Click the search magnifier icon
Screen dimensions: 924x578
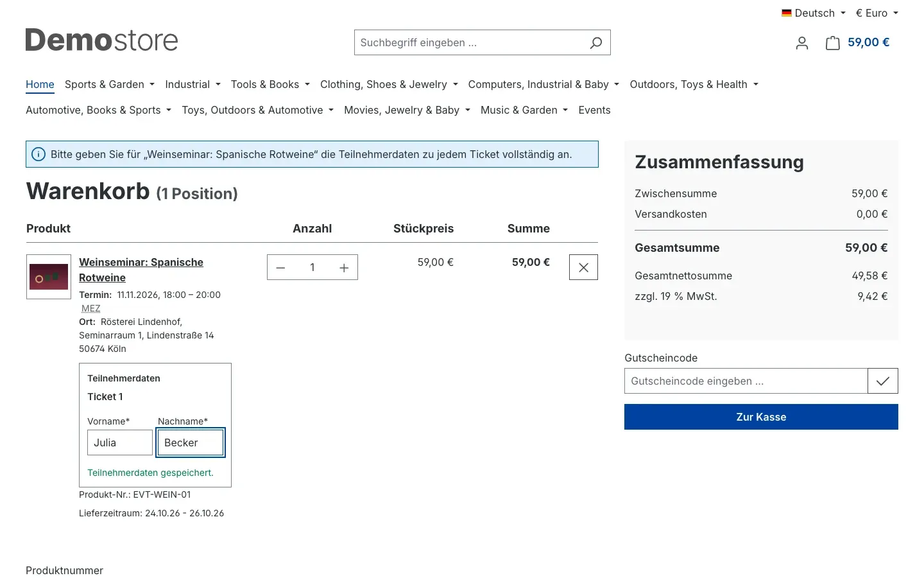pos(596,42)
